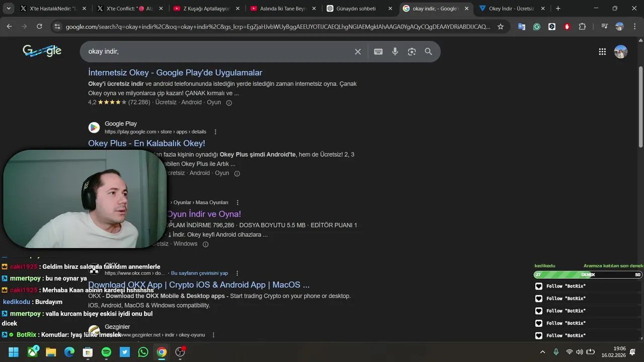
Task: Open Microsoft Store from taskbar
Action: click(x=88, y=352)
